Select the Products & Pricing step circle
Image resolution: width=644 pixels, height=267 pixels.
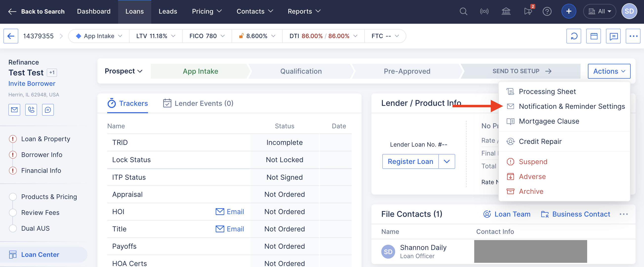coord(13,197)
